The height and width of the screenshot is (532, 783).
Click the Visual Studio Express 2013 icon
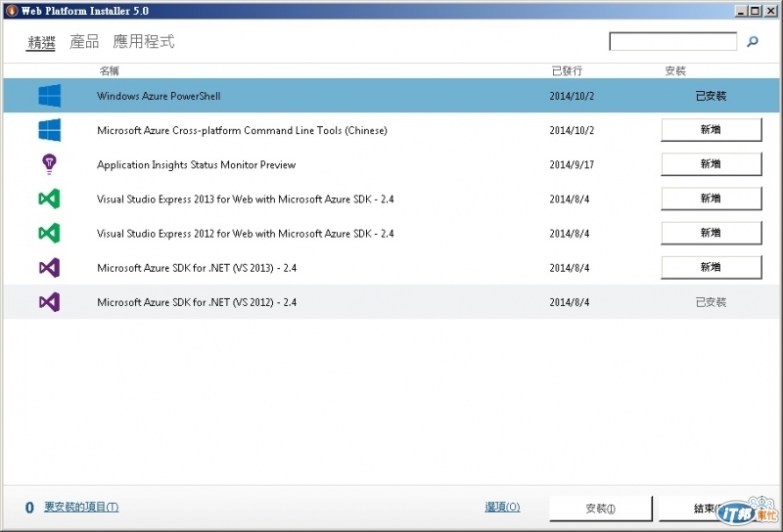50,199
